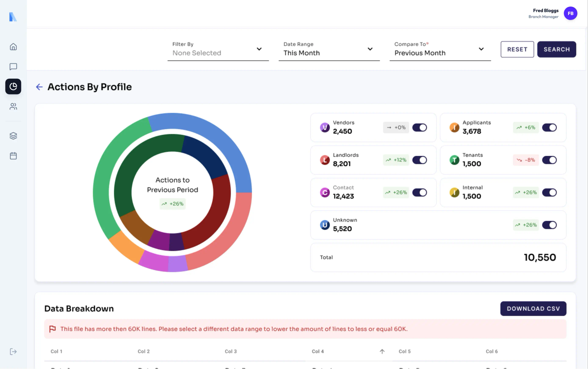Image resolution: width=588 pixels, height=369 pixels.
Task: Click the SEARCH button
Action: click(x=556, y=49)
